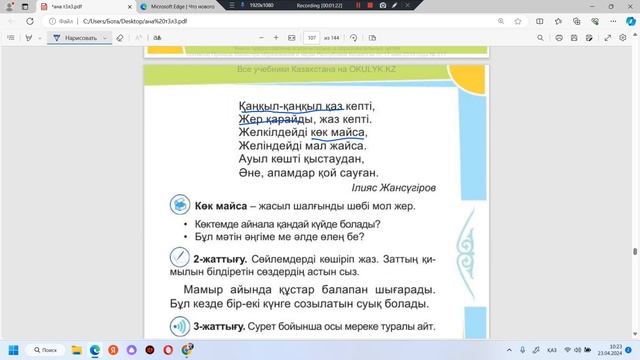Screen dimensions: 640x360
Task: Switch to the PDF tab
Action: coord(86,7)
